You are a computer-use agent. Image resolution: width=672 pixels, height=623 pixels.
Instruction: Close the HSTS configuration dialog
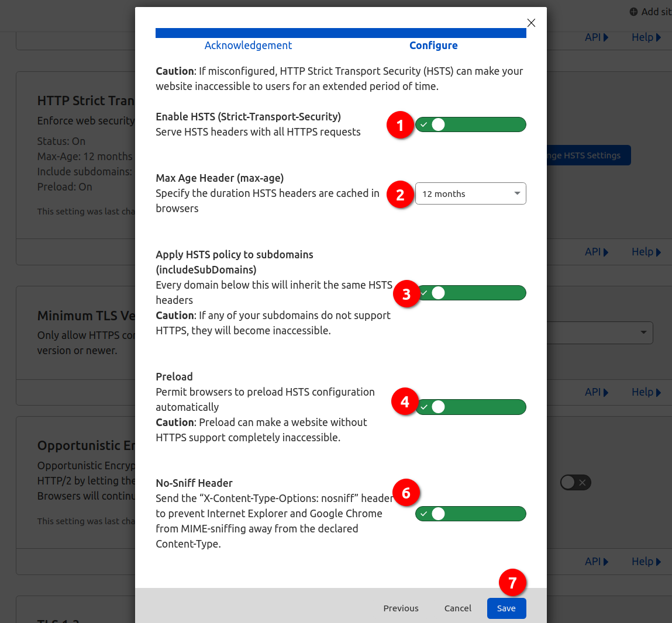tap(531, 23)
